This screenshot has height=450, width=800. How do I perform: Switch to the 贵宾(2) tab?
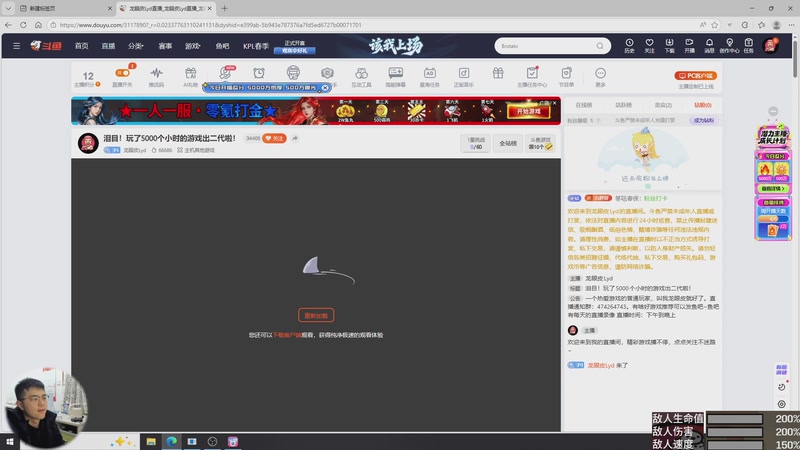coord(663,105)
